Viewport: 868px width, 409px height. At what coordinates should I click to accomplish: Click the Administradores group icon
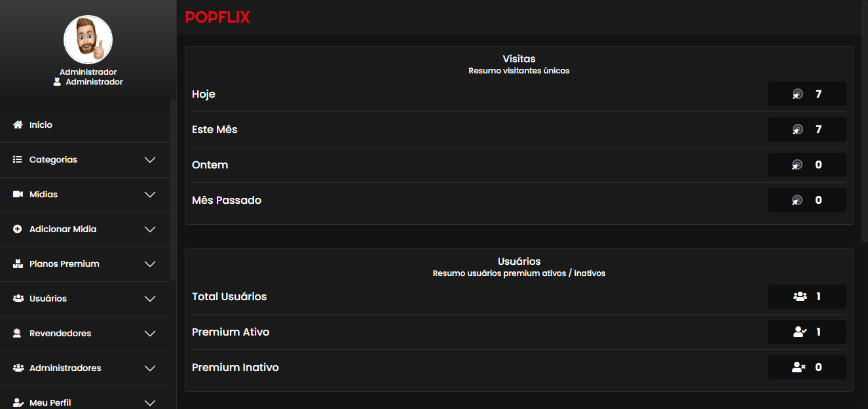click(x=18, y=368)
